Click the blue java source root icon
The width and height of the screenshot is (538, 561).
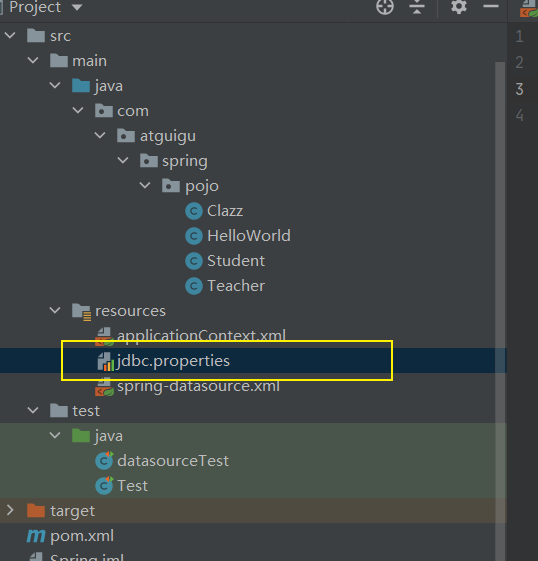coord(81,86)
